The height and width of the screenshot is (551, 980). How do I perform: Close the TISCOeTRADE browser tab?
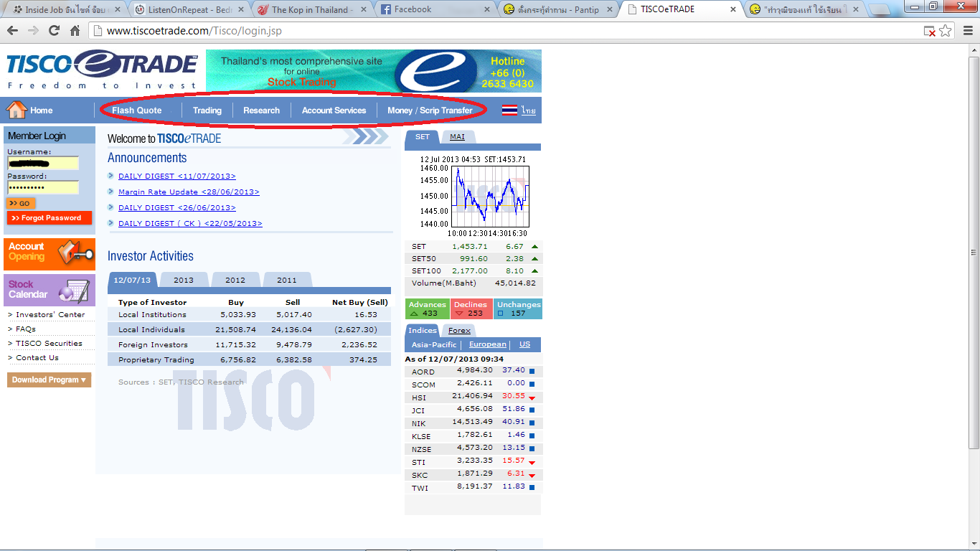[x=733, y=9]
